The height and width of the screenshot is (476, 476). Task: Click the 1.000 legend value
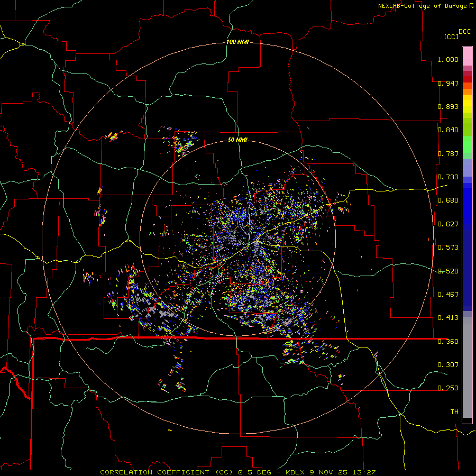pos(448,59)
